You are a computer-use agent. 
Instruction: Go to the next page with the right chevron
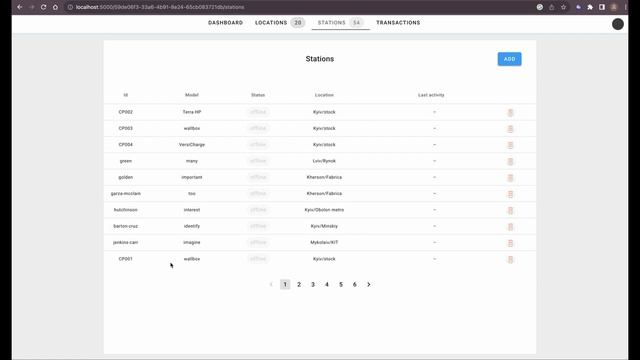(369, 284)
